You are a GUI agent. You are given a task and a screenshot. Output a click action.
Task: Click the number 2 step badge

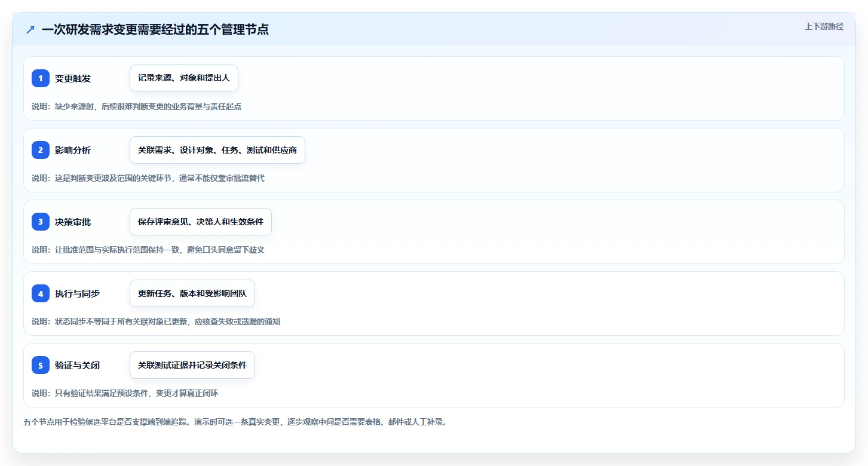(x=41, y=150)
